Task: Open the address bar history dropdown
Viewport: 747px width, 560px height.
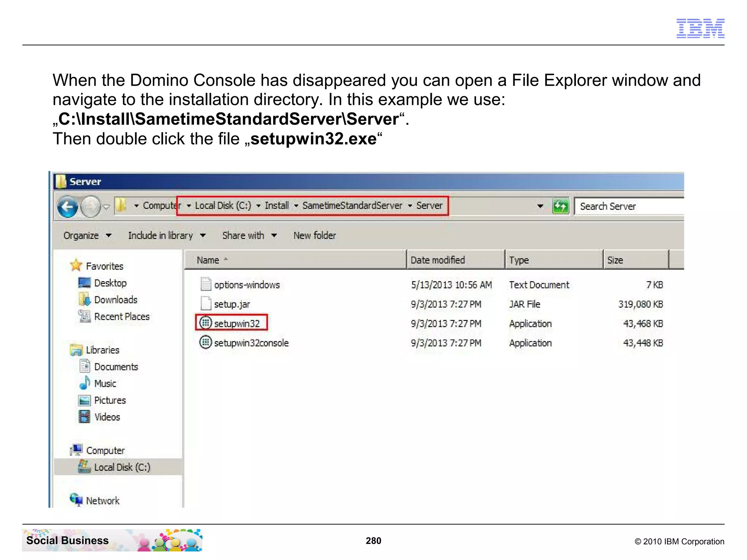Action: [540, 206]
